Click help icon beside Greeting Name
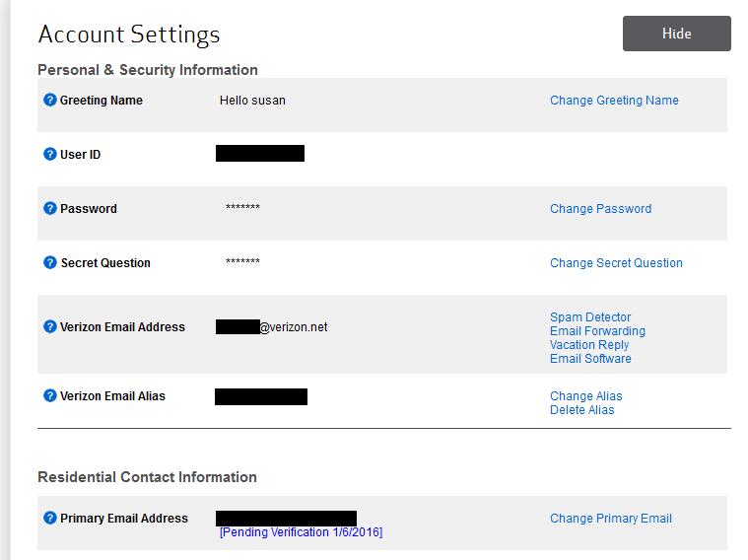748x560 pixels. click(50, 101)
